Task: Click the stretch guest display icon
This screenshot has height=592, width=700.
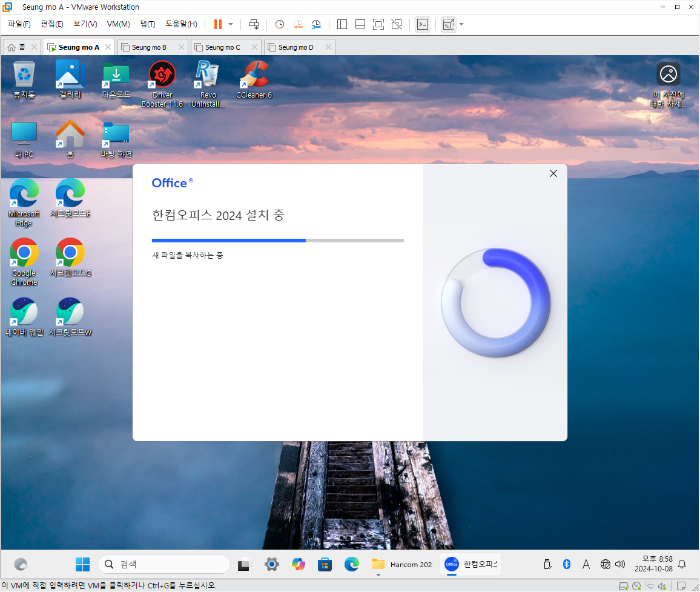Action: [448, 24]
